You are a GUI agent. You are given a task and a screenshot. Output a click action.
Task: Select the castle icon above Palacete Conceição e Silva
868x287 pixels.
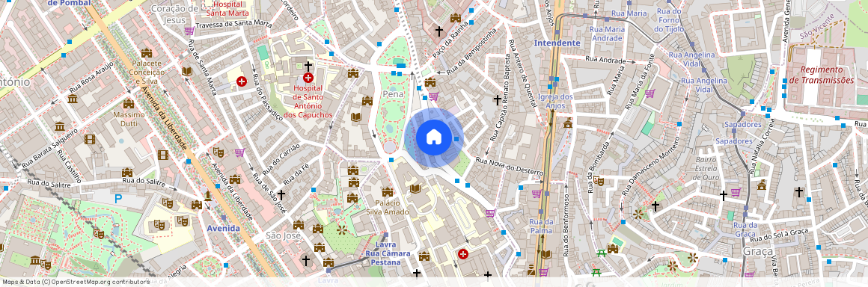click(x=146, y=53)
